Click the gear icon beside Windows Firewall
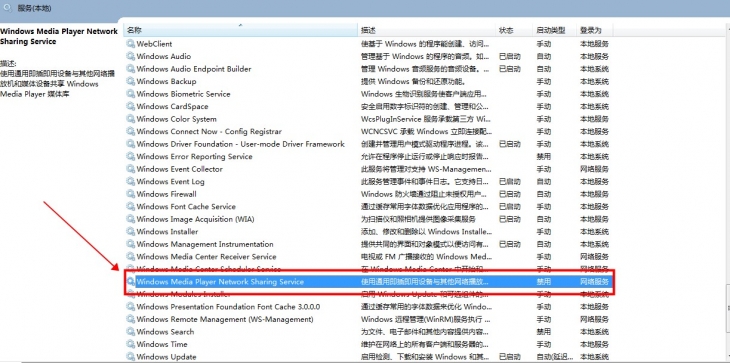730x363 pixels. [130, 194]
